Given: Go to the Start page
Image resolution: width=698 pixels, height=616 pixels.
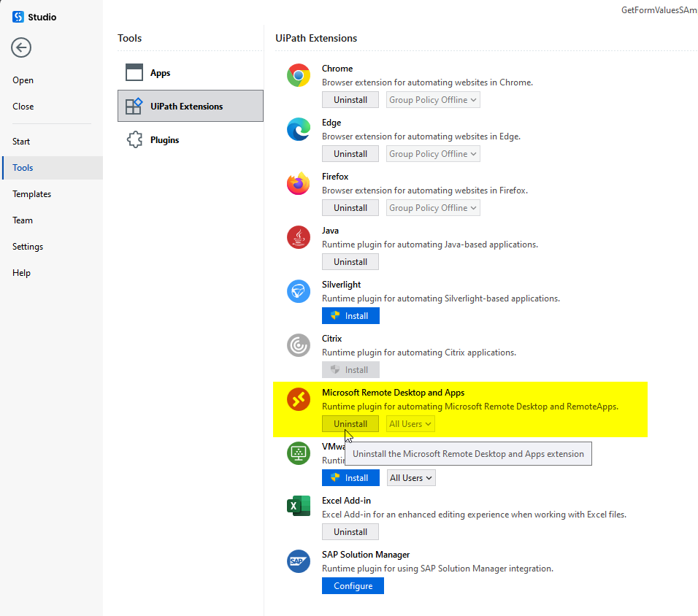Looking at the screenshot, I should click(x=21, y=142).
